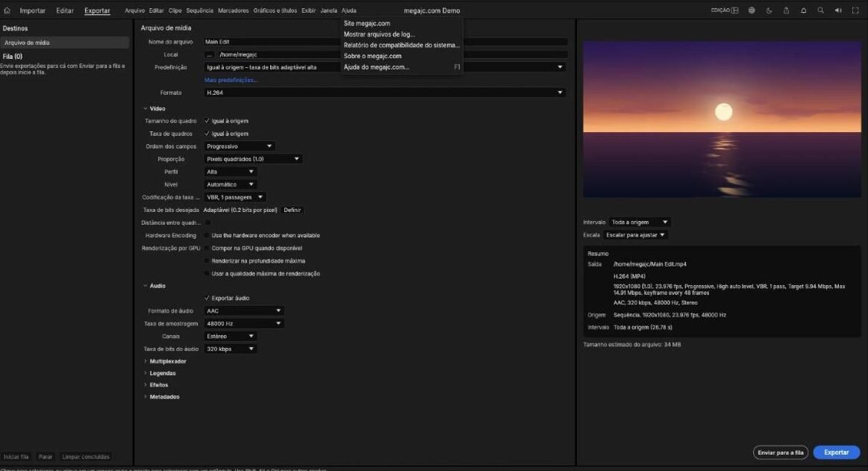
Task: Click Limpar concluídas button
Action: (86, 457)
